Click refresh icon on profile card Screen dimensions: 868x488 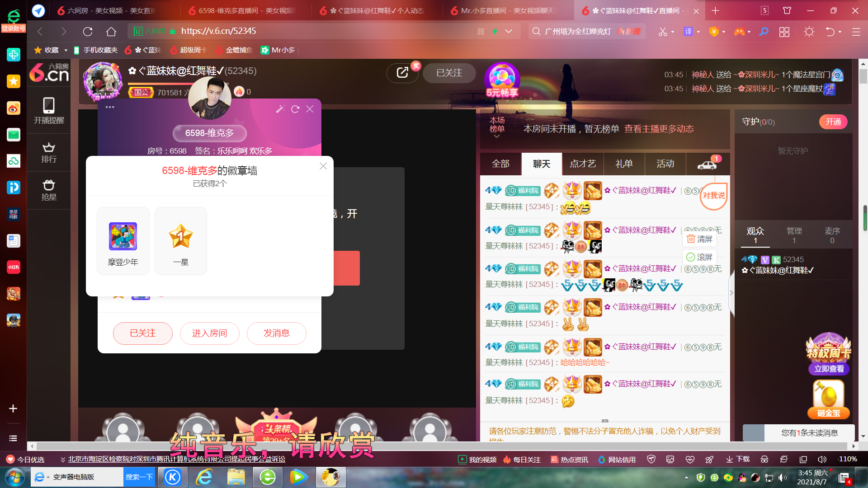point(295,109)
